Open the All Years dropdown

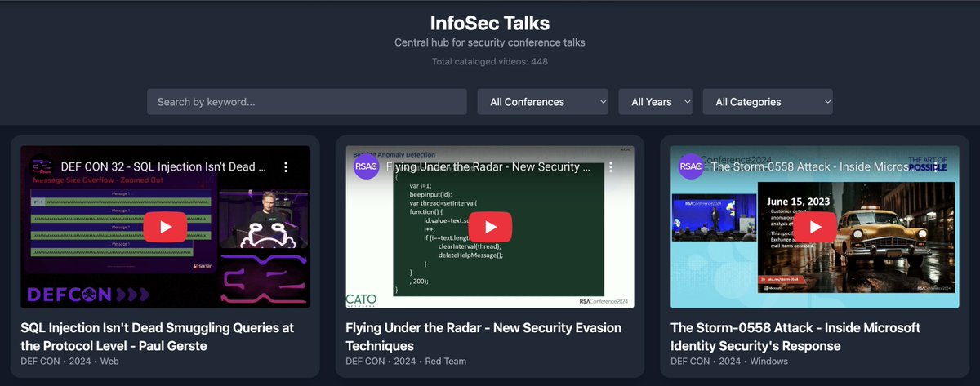[656, 102]
